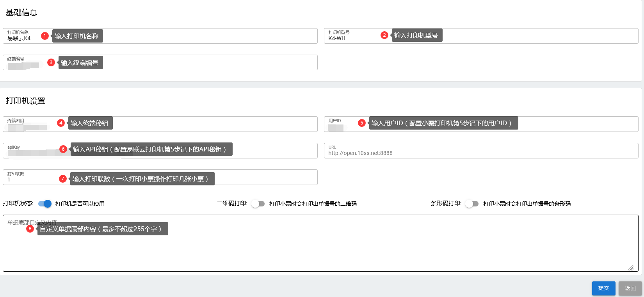Click the 二维码打印: label
This screenshot has width=644, height=297.
232,203
